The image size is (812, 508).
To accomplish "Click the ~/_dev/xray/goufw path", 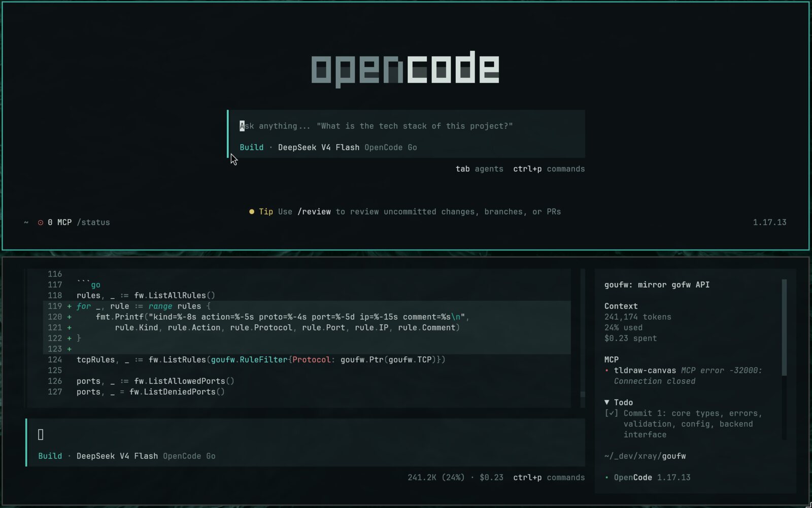I will click(645, 456).
